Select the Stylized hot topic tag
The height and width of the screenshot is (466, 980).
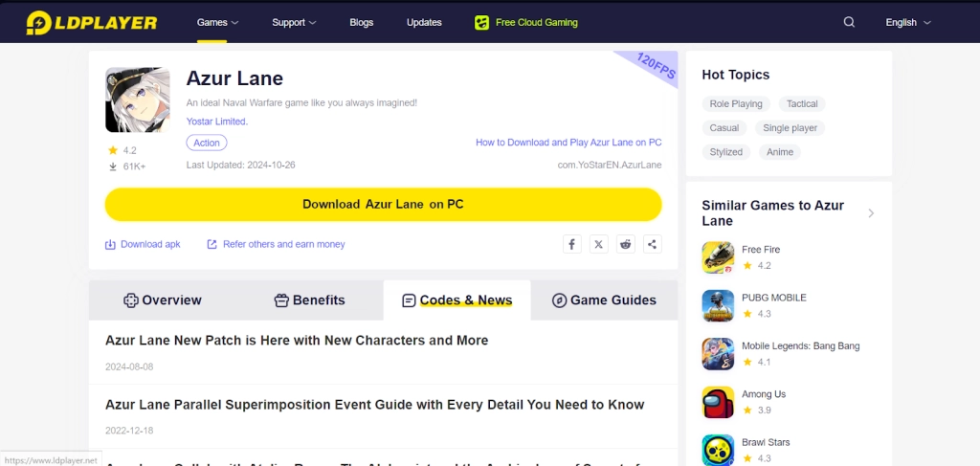tap(726, 152)
